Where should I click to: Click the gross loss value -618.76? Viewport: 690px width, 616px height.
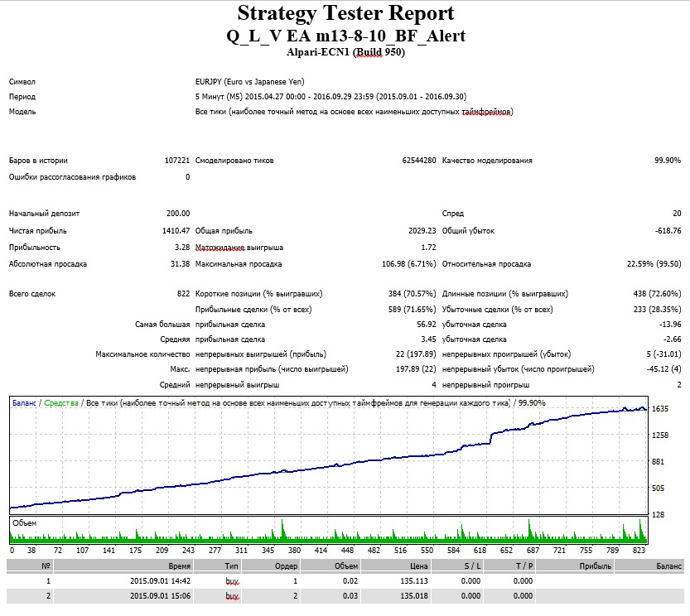[x=668, y=230]
